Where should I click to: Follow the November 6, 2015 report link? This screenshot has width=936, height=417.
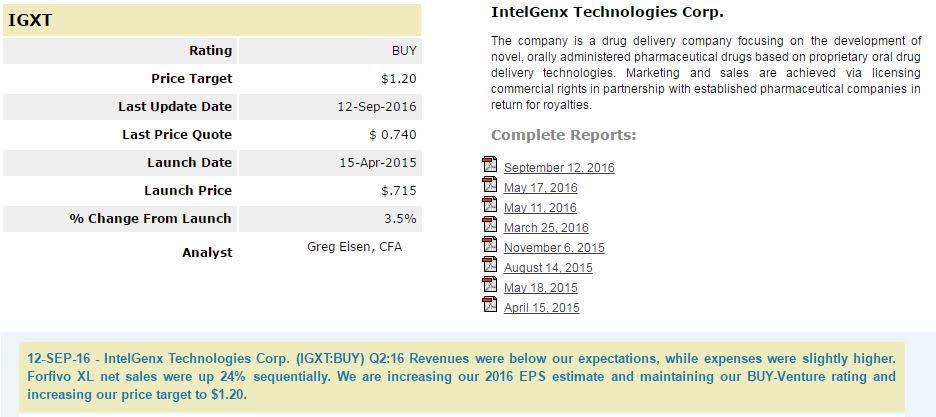(x=554, y=248)
